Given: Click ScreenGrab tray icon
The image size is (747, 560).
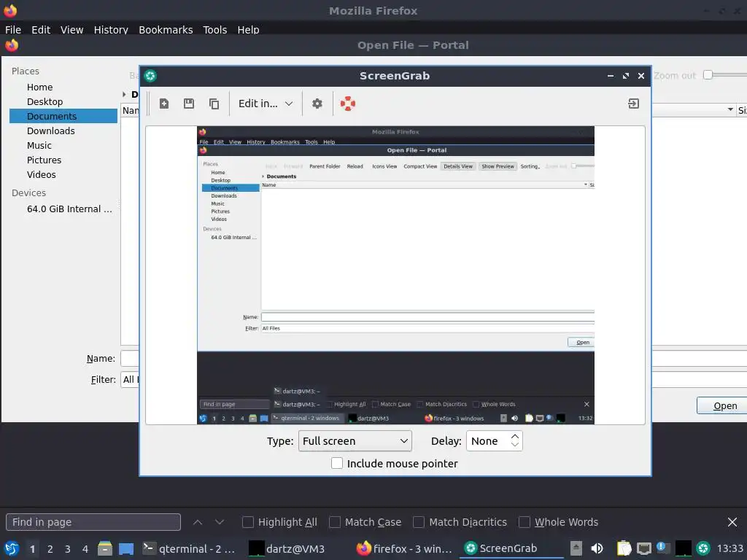Looking at the screenshot, I should coord(703,548).
